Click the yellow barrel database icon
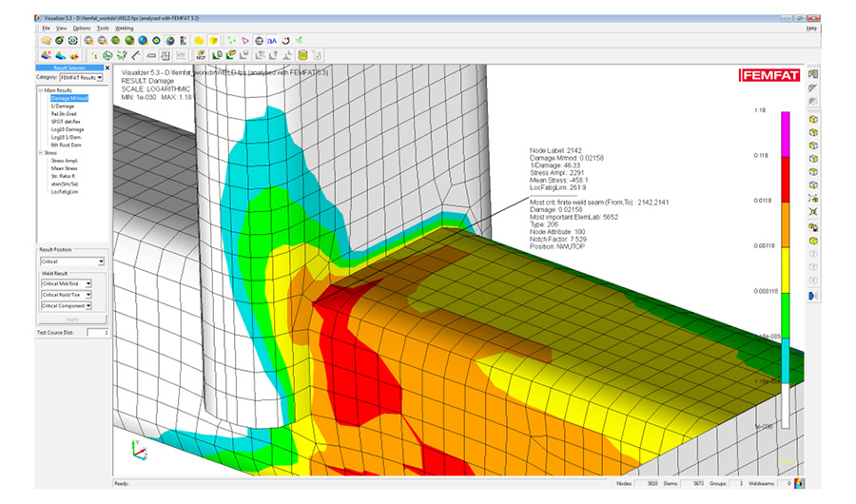 (302, 55)
